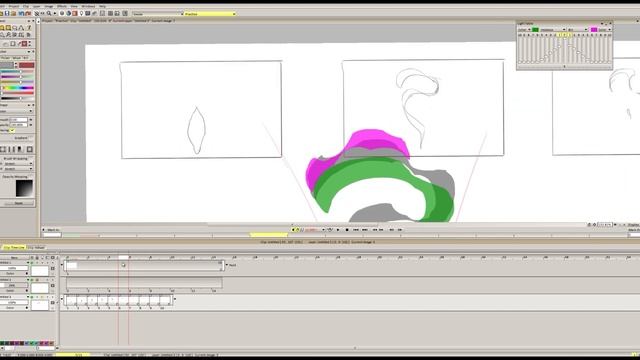Select the first yellow shape tool in tool panel
This screenshot has height=360, width=640.
2,27
